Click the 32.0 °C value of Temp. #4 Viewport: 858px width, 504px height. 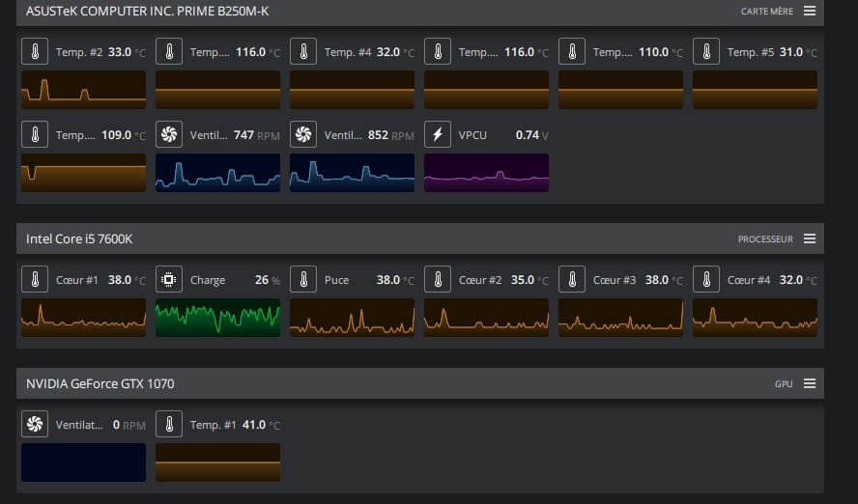click(395, 52)
